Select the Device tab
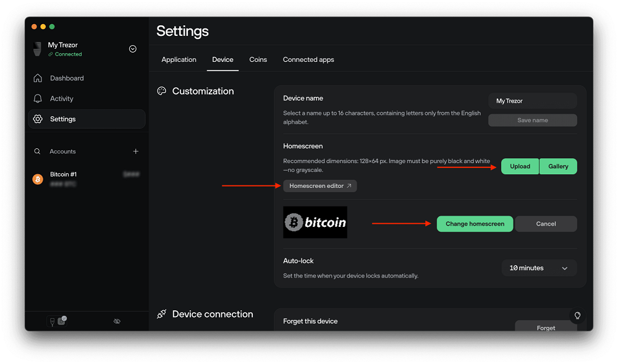 tap(222, 59)
